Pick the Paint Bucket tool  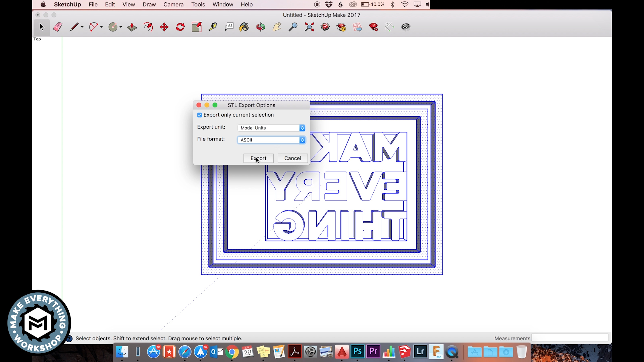pyautogui.click(x=244, y=27)
